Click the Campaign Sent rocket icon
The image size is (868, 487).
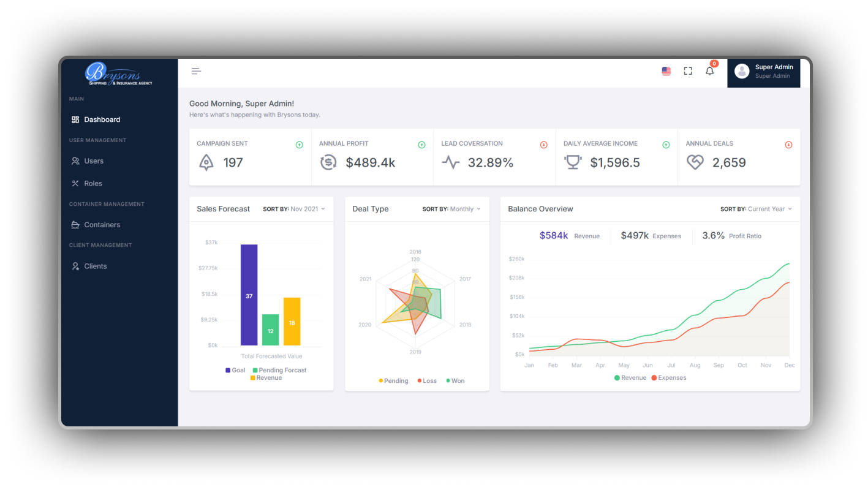[206, 163]
